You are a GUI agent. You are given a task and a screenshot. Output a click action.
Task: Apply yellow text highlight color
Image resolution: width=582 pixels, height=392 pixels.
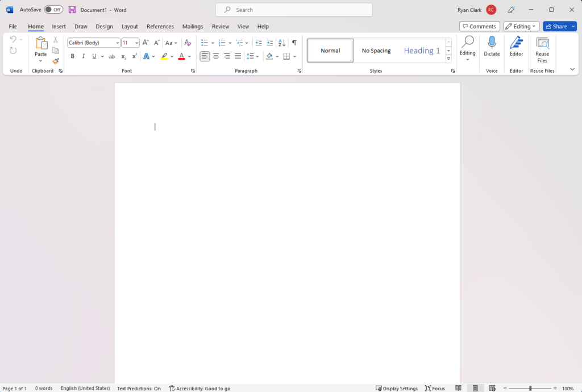(x=164, y=56)
